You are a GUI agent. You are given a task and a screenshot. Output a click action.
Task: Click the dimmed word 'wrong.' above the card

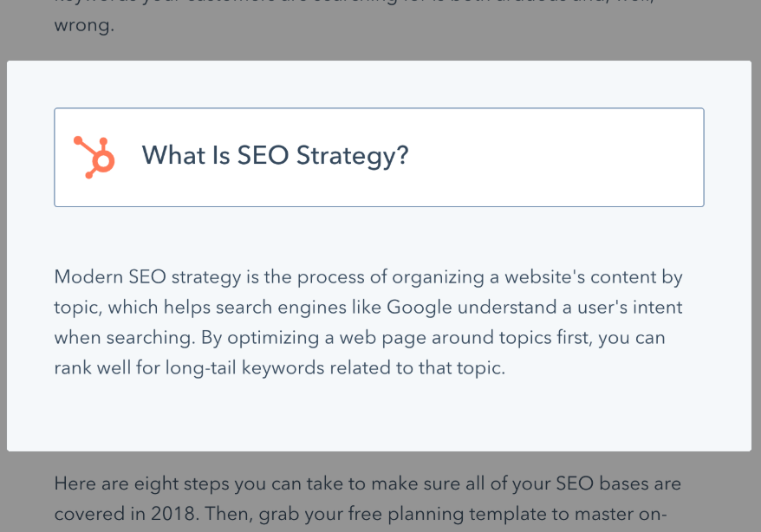click(x=84, y=26)
